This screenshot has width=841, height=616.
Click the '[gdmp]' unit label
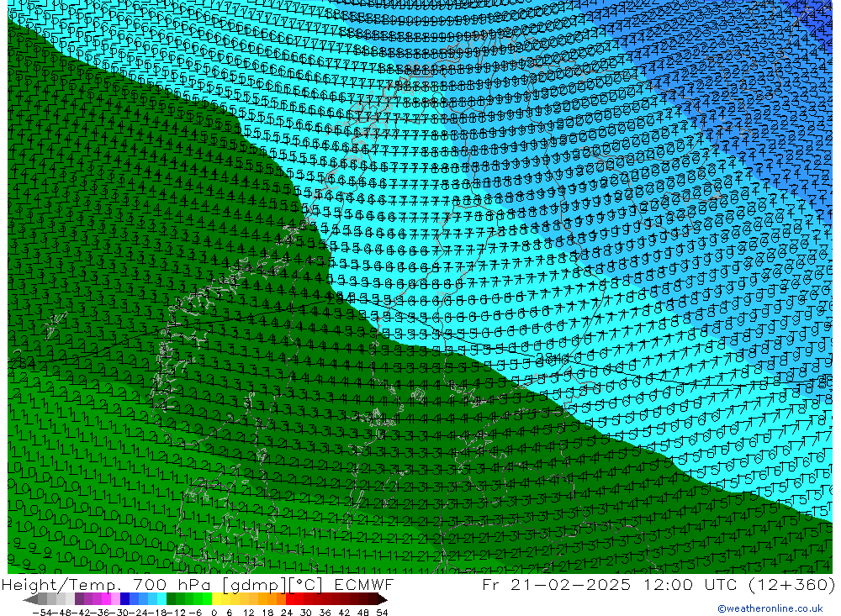[x=256, y=586]
